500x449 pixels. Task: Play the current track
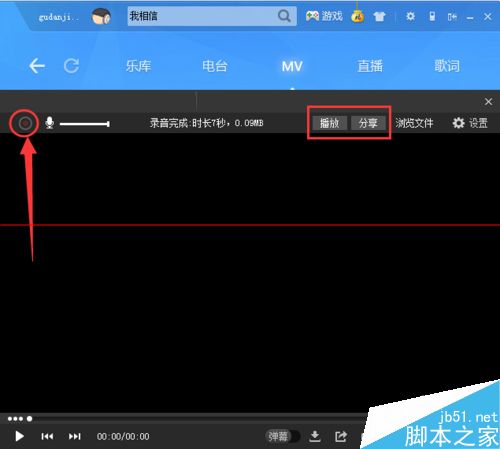[19, 436]
